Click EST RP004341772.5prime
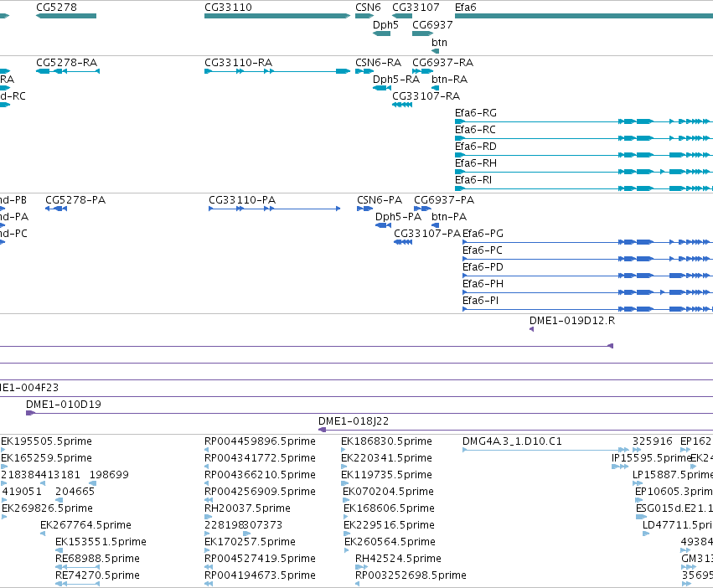713x588 pixels. click(260, 458)
